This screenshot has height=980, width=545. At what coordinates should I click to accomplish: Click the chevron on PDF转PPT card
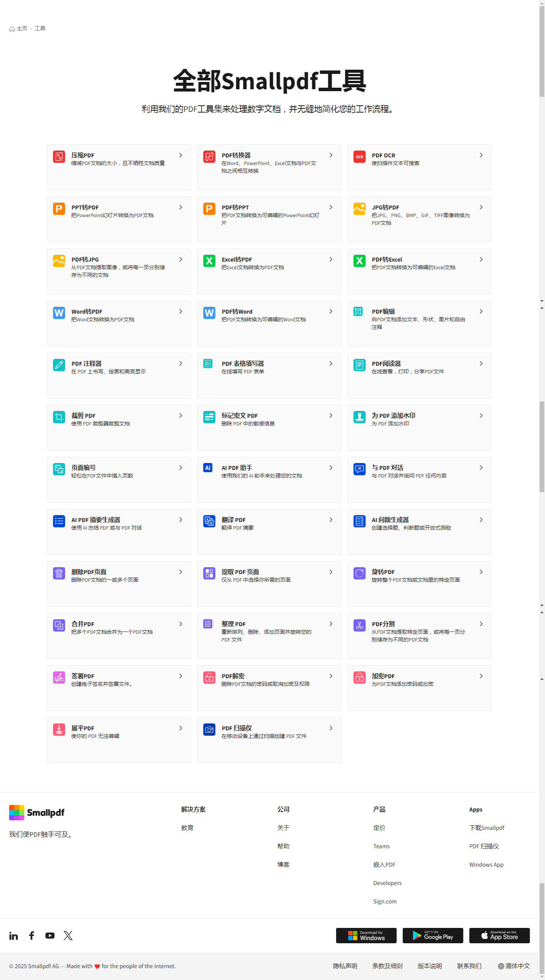[331, 207]
